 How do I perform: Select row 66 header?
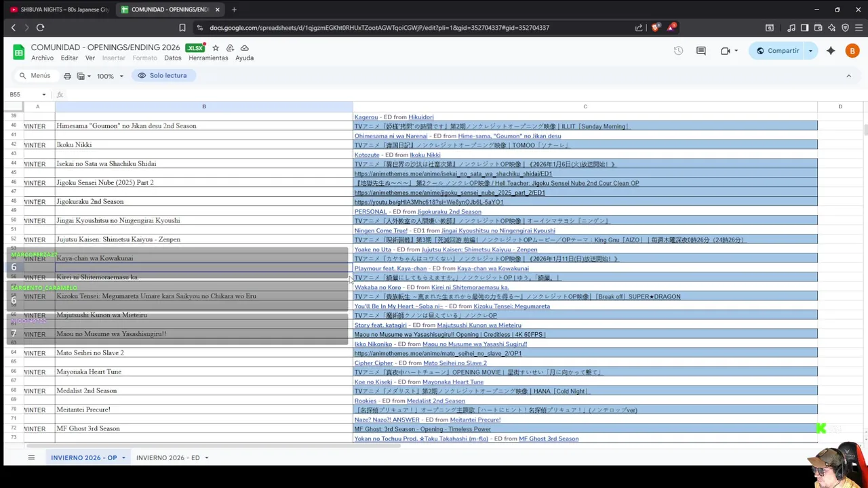point(13,372)
